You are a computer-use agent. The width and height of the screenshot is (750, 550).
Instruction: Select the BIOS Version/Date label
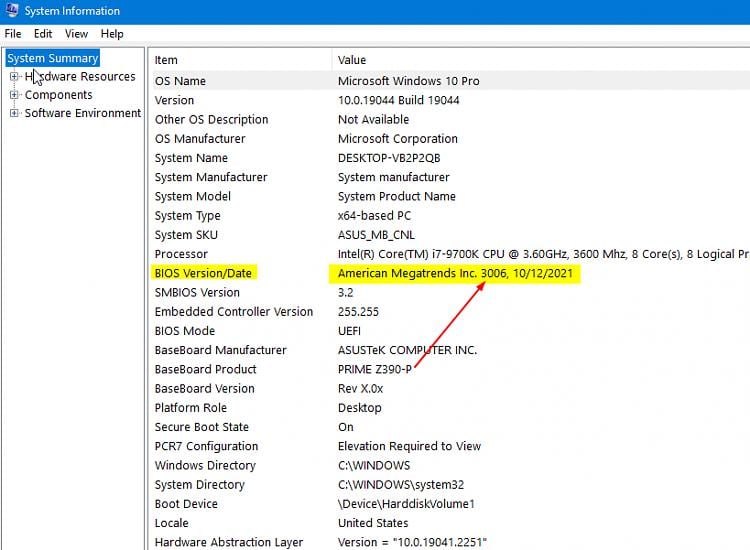click(x=203, y=273)
